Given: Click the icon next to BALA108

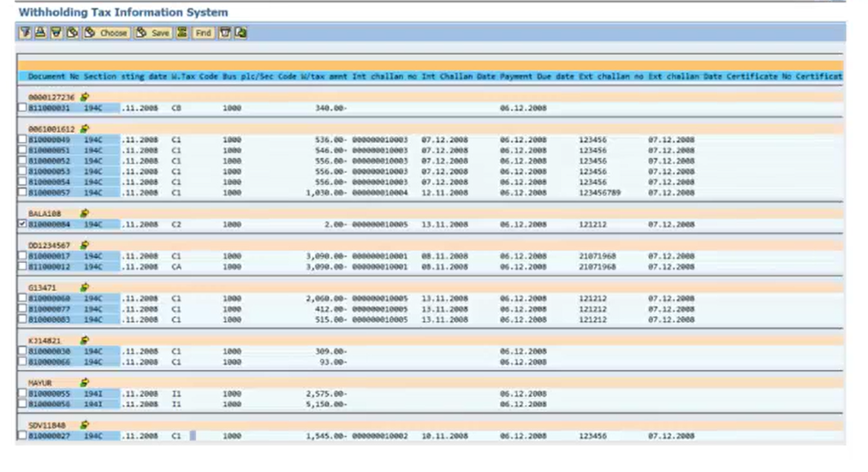Looking at the screenshot, I should tap(84, 213).
